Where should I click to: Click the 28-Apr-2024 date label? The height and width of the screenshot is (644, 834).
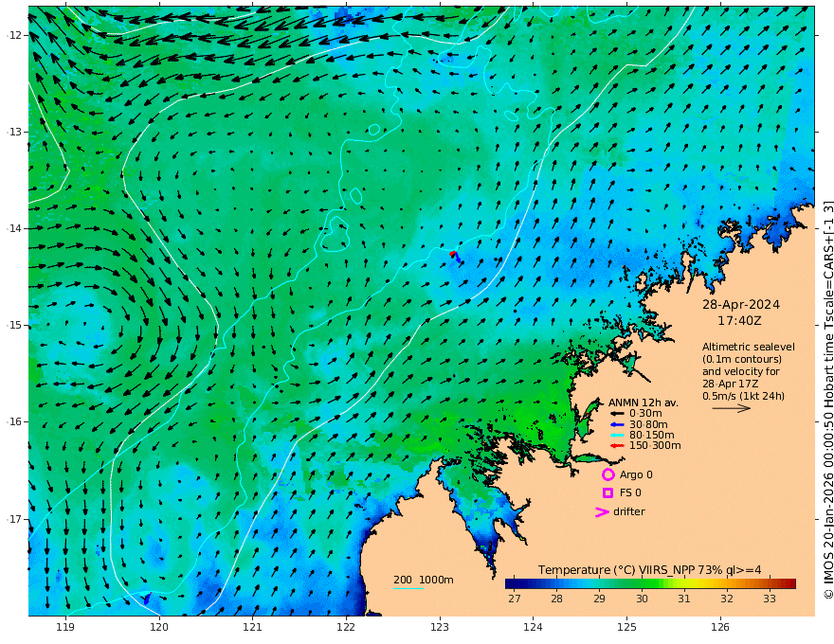[741, 305]
